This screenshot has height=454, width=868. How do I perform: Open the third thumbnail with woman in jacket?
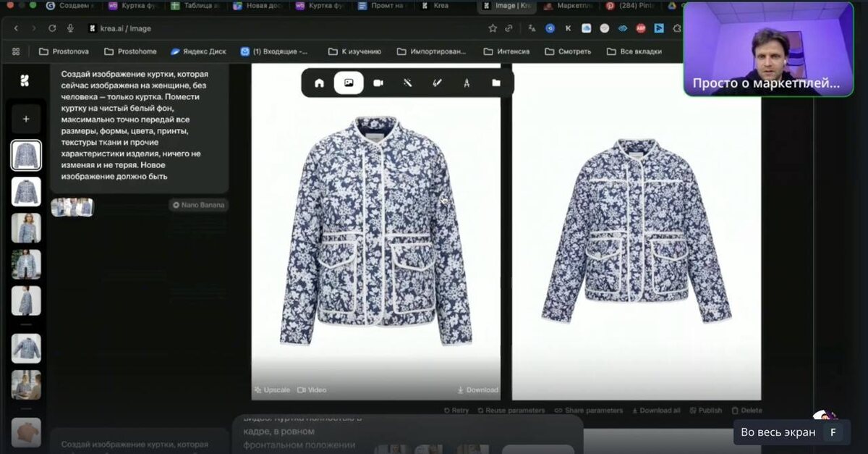[26, 227]
